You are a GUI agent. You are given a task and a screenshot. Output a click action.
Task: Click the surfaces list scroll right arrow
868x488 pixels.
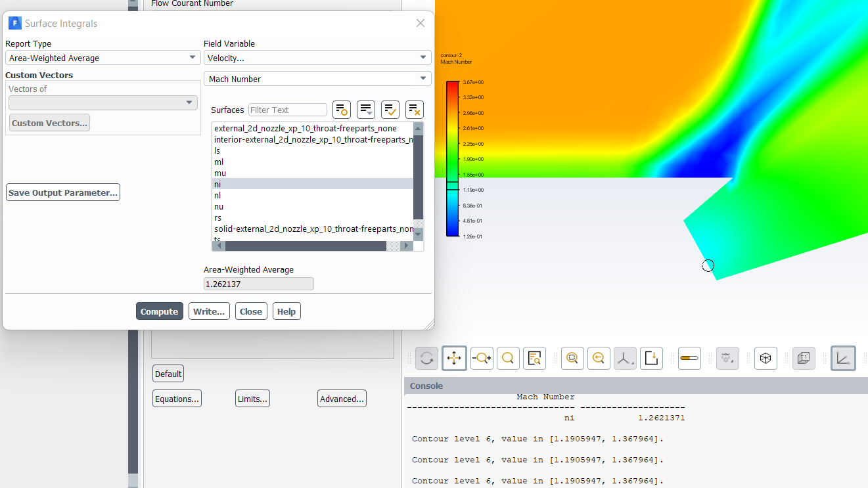coord(407,246)
